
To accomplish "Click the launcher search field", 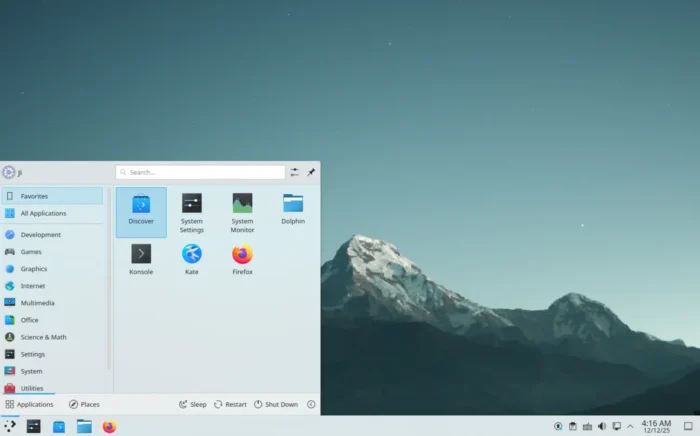I will [x=200, y=172].
